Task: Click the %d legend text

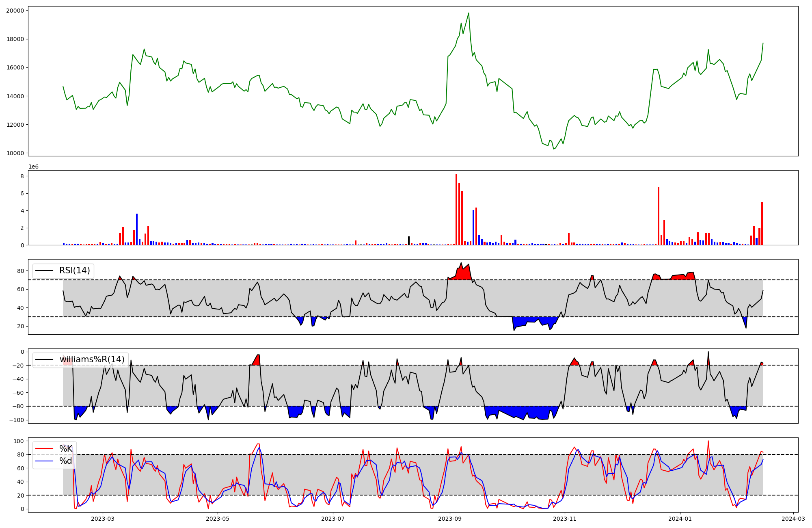Action: tap(66, 461)
